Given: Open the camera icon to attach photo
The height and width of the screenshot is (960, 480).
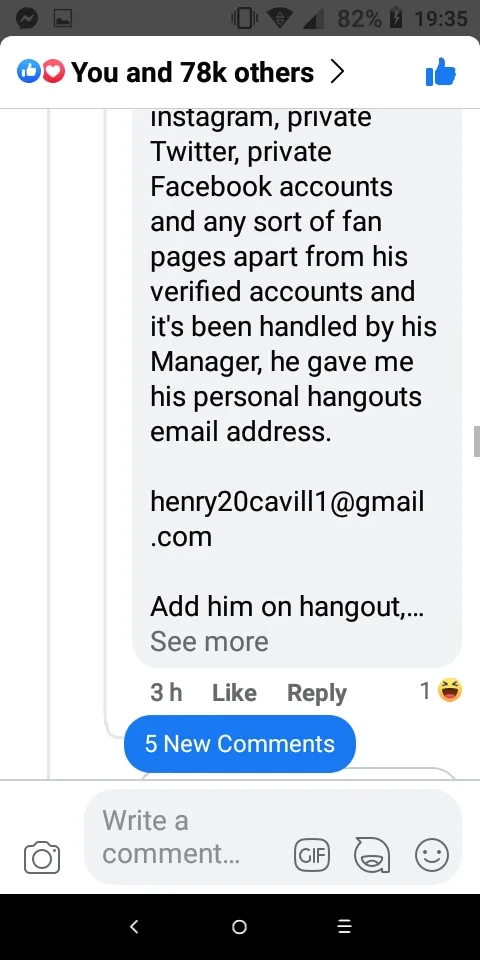Looking at the screenshot, I should point(42,857).
